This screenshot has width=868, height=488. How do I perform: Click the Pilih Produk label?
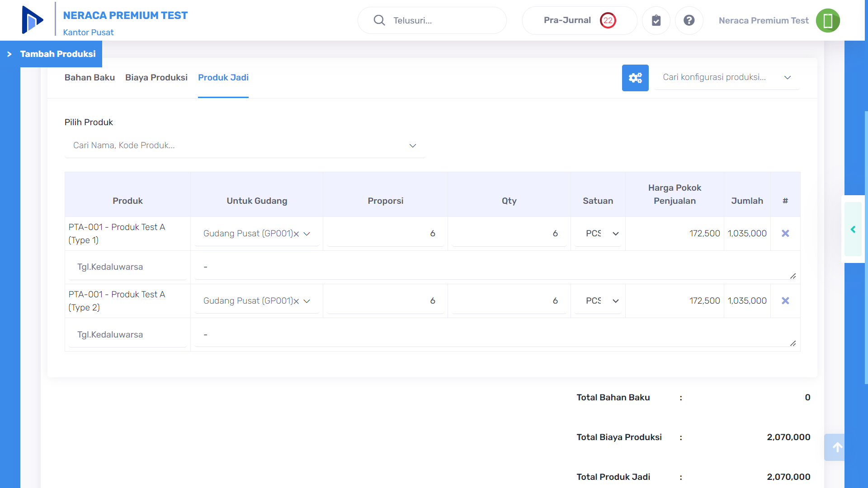click(89, 122)
